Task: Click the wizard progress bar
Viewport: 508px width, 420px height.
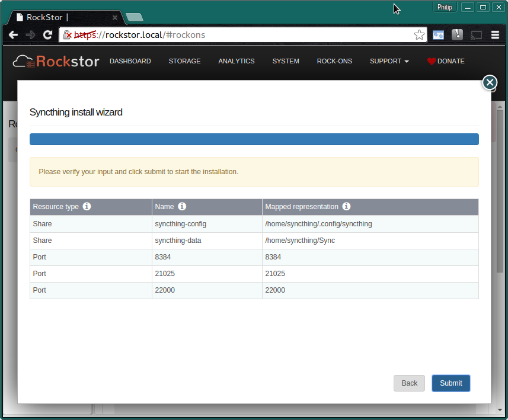Action: click(x=254, y=139)
